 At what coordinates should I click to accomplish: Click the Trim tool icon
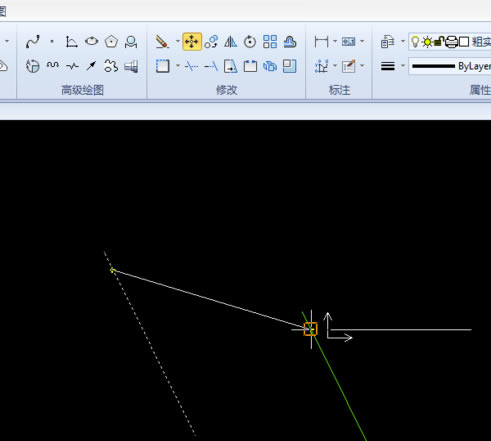coord(191,66)
